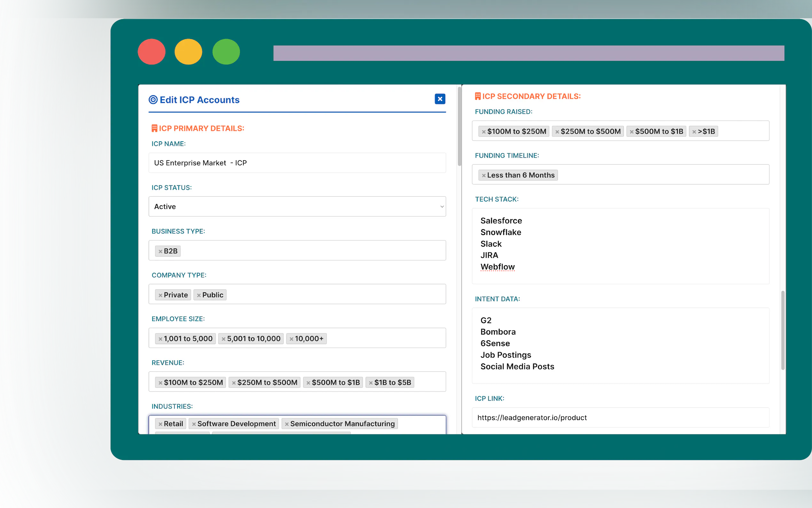Click the left panel vertical scrollbar
812x508 pixels.
click(x=459, y=126)
